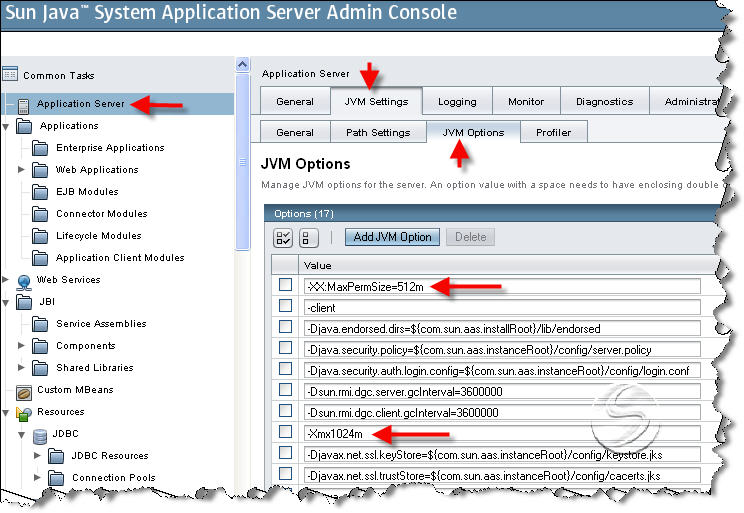The image size is (744, 513).
Task: Open the Custom MBeans link
Action: pos(75,390)
